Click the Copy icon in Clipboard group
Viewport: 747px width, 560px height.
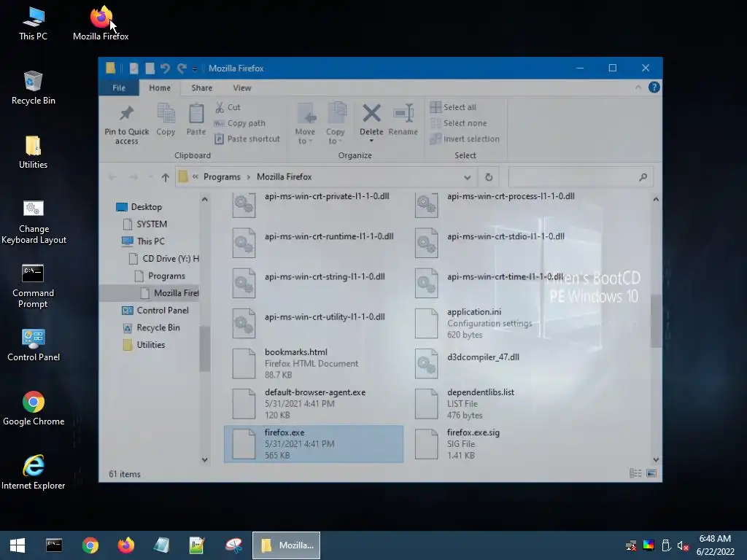pos(166,114)
